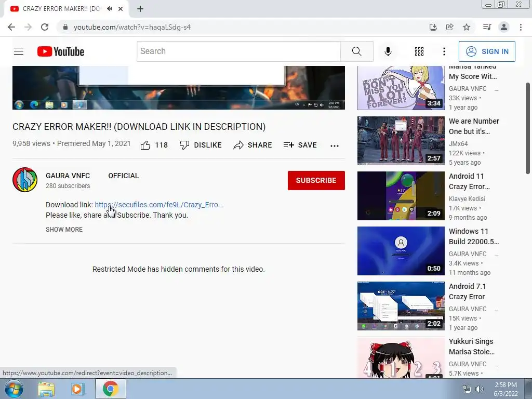Open GAURA VNFC channel name link

(x=68, y=176)
